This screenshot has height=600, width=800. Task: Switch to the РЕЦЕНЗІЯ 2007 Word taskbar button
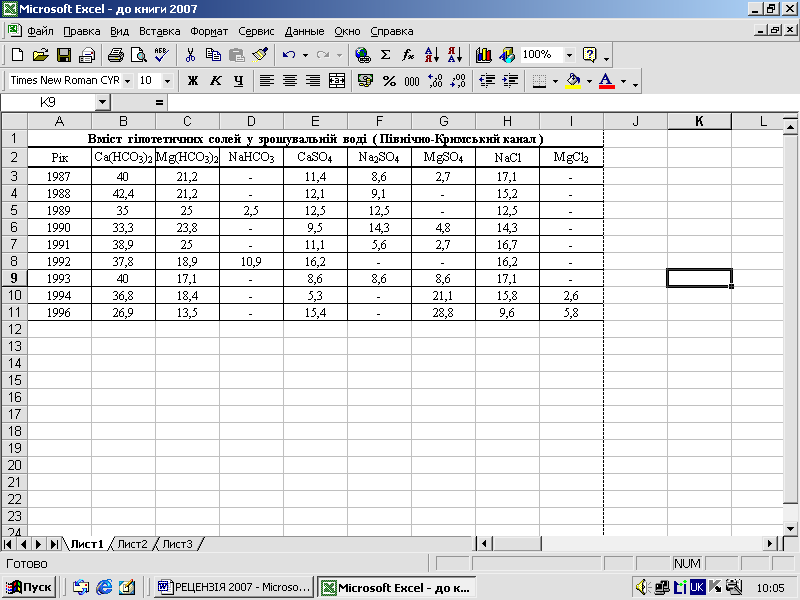(x=235, y=587)
